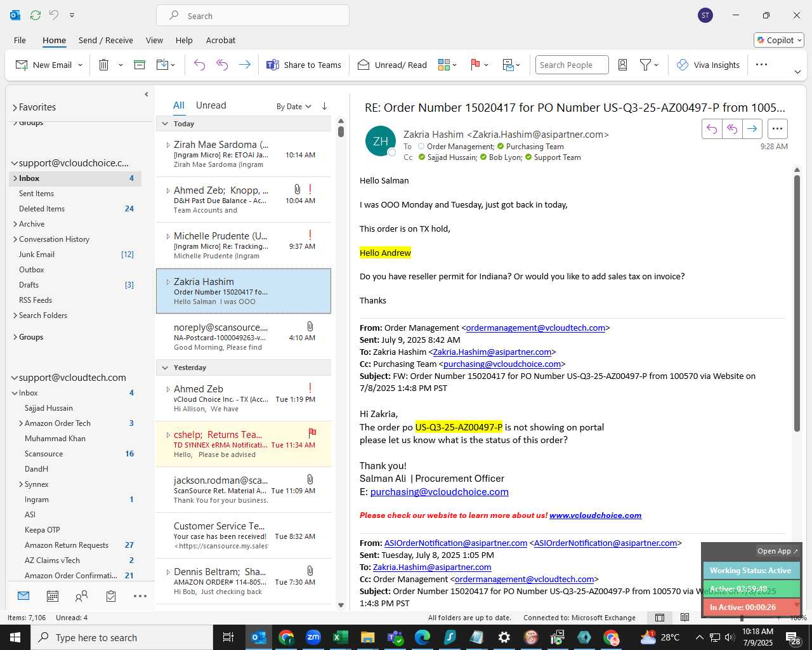Click the top Search box
Screen dimensions: 812x650
[x=252, y=15]
